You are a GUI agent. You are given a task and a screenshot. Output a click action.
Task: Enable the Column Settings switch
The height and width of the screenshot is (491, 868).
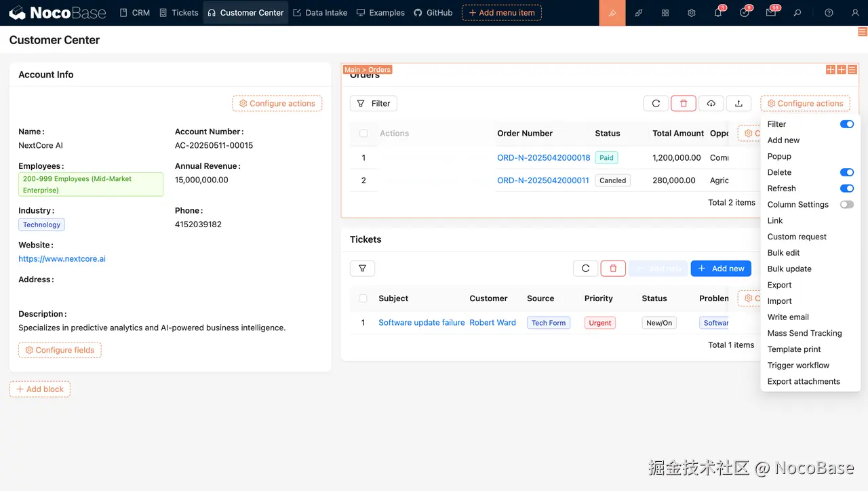[847, 204]
